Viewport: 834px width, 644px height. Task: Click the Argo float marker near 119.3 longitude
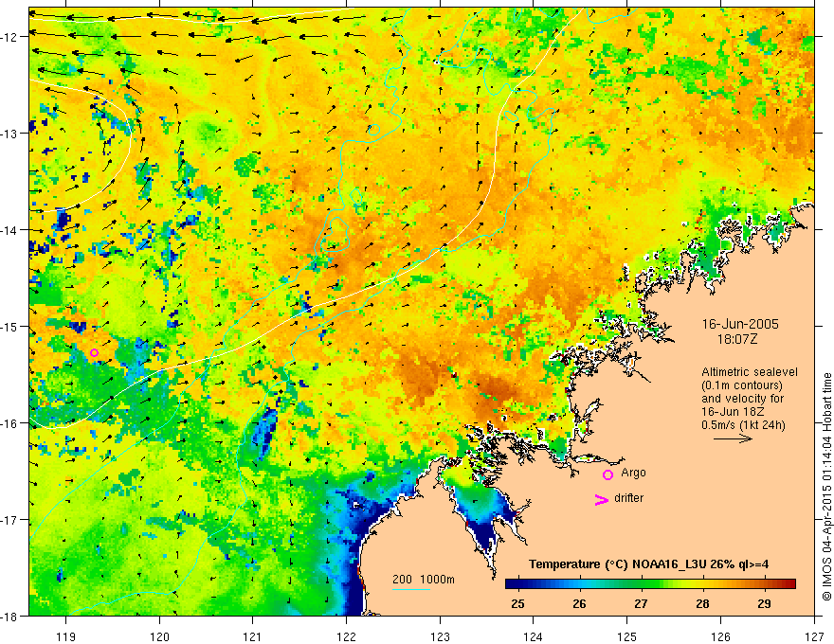coord(94,353)
